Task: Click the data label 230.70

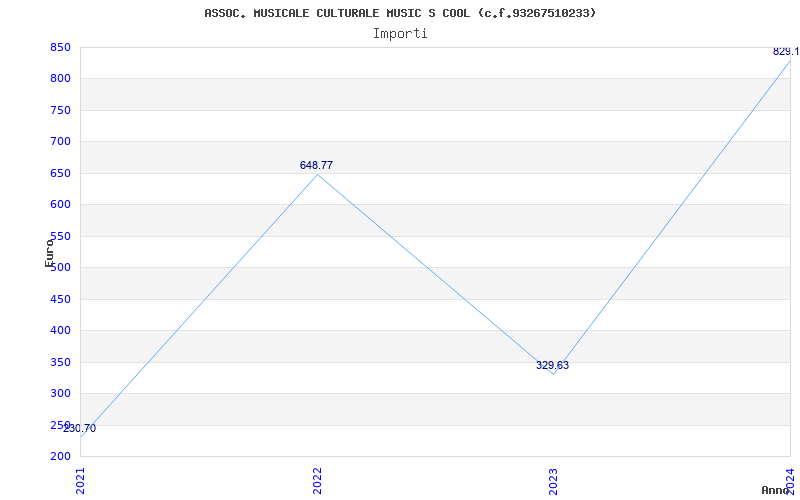Action: pos(80,429)
